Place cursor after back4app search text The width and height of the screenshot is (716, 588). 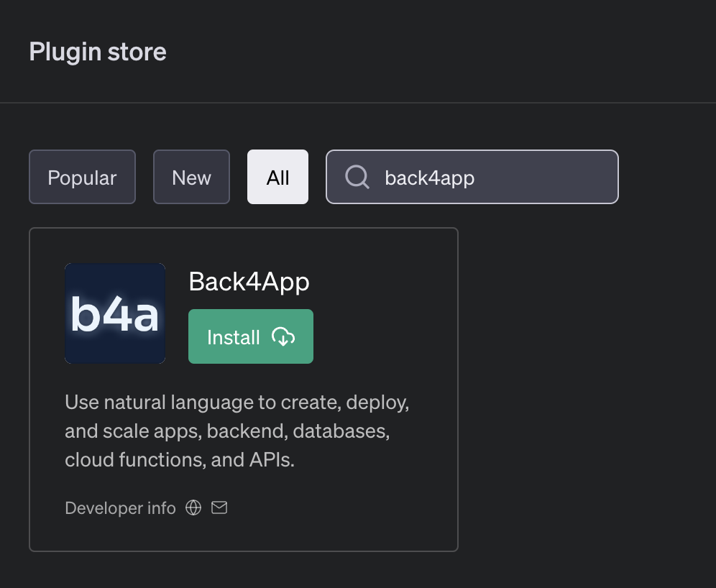(x=476, y=178)
